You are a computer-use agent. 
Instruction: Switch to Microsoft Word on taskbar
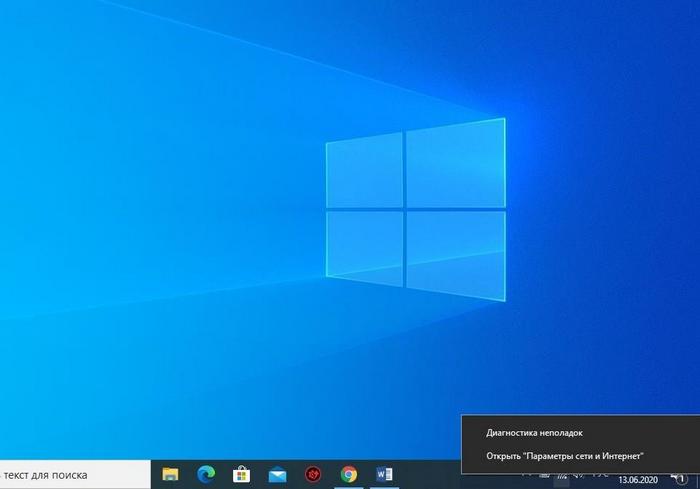[384, 474]
